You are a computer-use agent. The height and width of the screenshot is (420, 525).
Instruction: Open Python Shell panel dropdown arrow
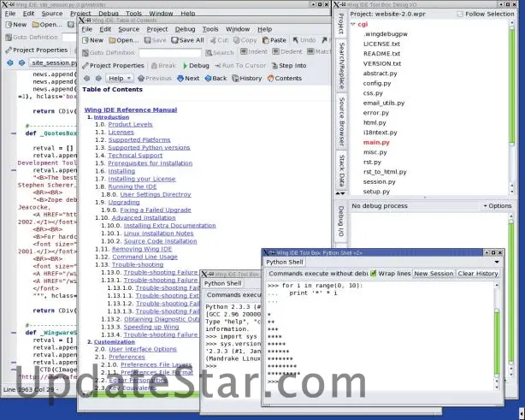pyautogui.click(x=497, y=262)
